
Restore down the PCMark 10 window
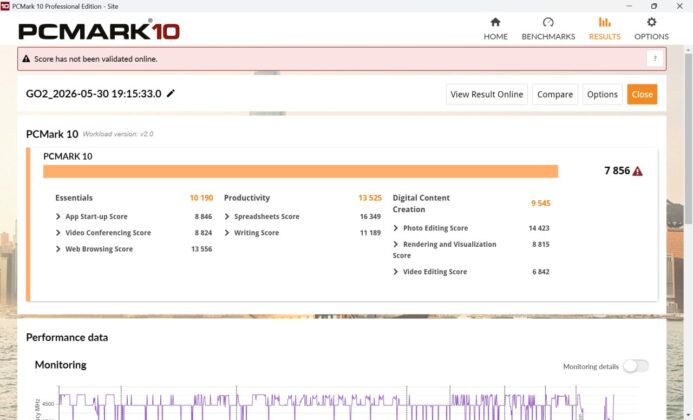[x=654, y=6]
